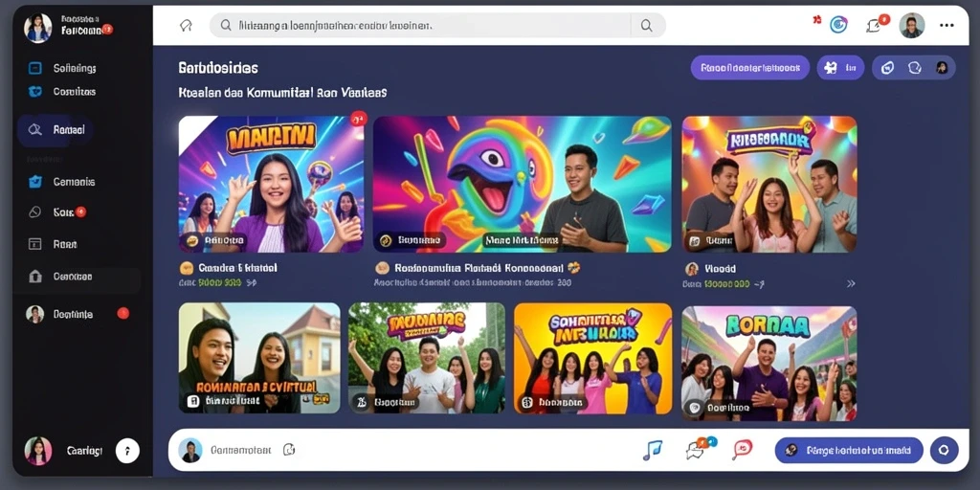Open the user avatar menu in top bar

click(x=911, y=26)
